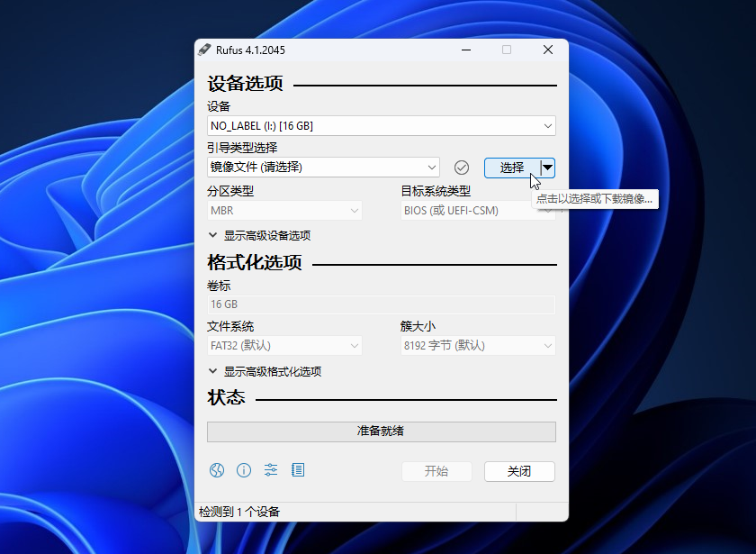Click the Rufus 4.1.2045 title text
Image resolution: width=756 pixels, height=554 pixels.
click(x=250, y=50)
